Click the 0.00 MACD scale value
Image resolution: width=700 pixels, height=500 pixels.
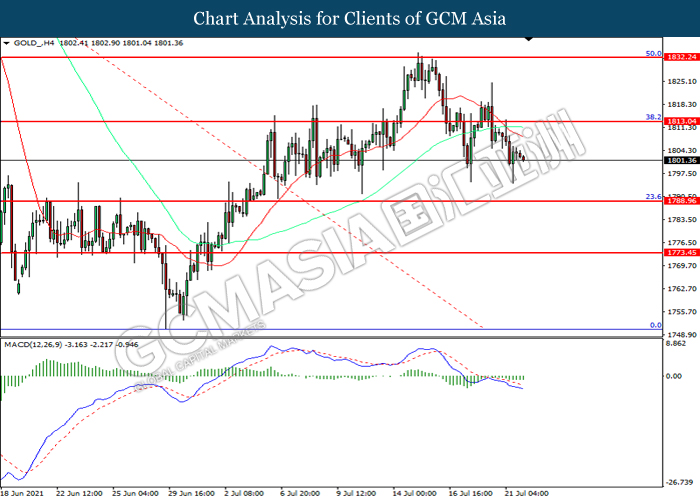coord(674,376)
